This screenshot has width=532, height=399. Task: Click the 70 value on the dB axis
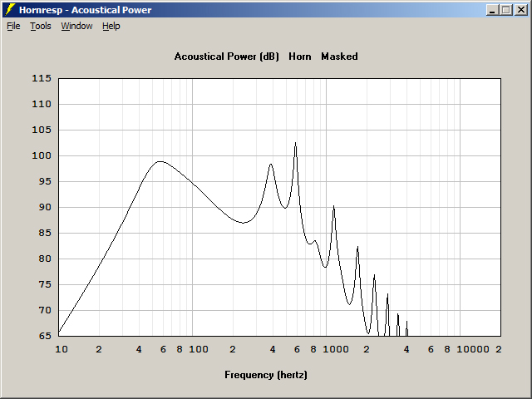tap(45, 310)
